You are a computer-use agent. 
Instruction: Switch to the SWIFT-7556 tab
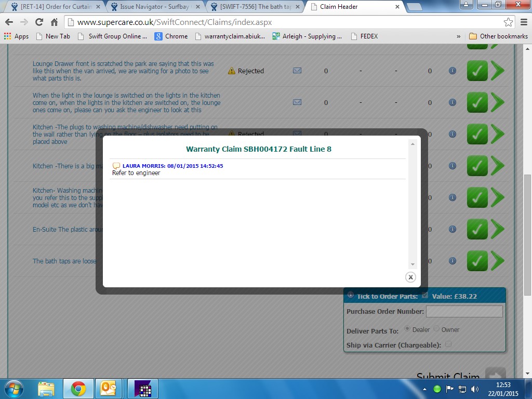pos(255,7)
